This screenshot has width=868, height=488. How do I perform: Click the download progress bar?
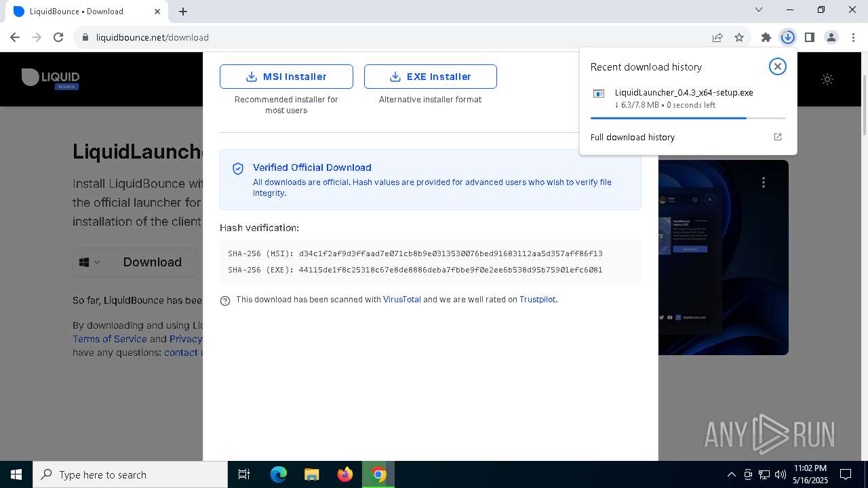pyautogui.click(x=688, y=118)
